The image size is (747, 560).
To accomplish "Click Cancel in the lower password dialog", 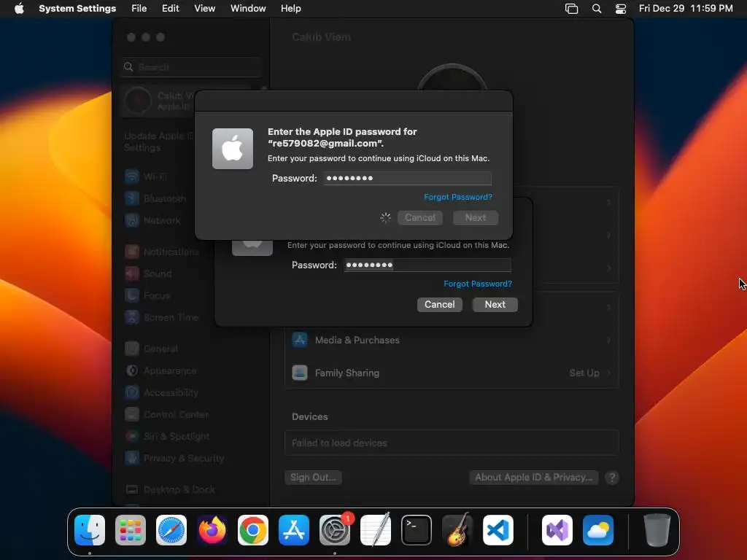I will tap(440, 304).
